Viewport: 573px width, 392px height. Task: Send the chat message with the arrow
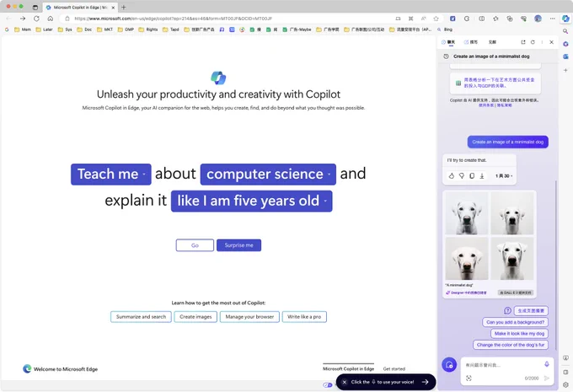(x=547, y=379)
